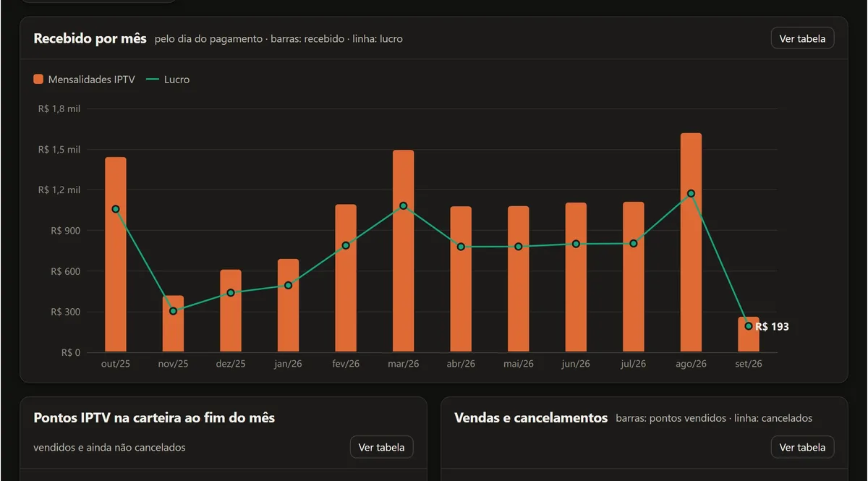The height and width of the screenshot is (481, 868).
Task: Click the Recebido por mês heading
Action: coord(90,38)
